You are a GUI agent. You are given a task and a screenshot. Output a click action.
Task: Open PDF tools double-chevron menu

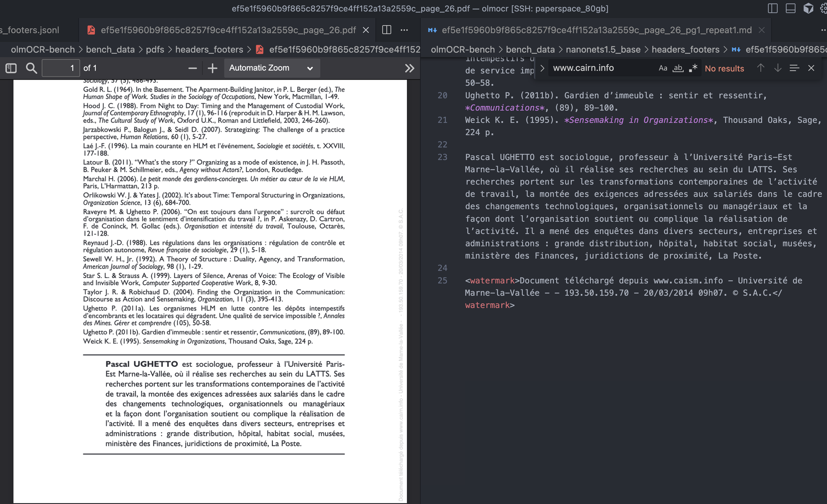pyautogui.click(x=409, y=68)
